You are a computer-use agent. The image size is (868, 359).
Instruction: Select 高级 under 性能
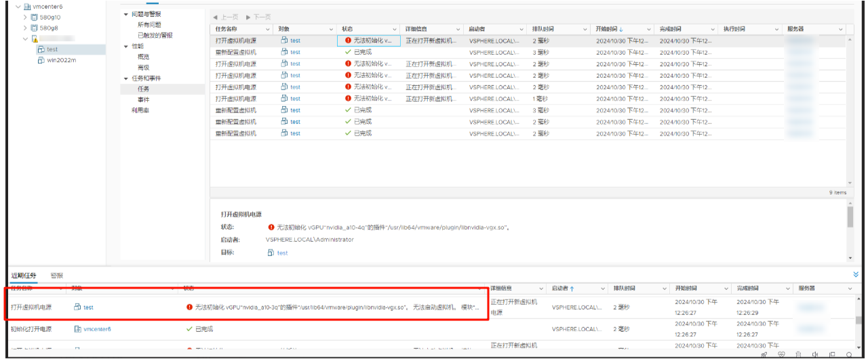(143, 67)
